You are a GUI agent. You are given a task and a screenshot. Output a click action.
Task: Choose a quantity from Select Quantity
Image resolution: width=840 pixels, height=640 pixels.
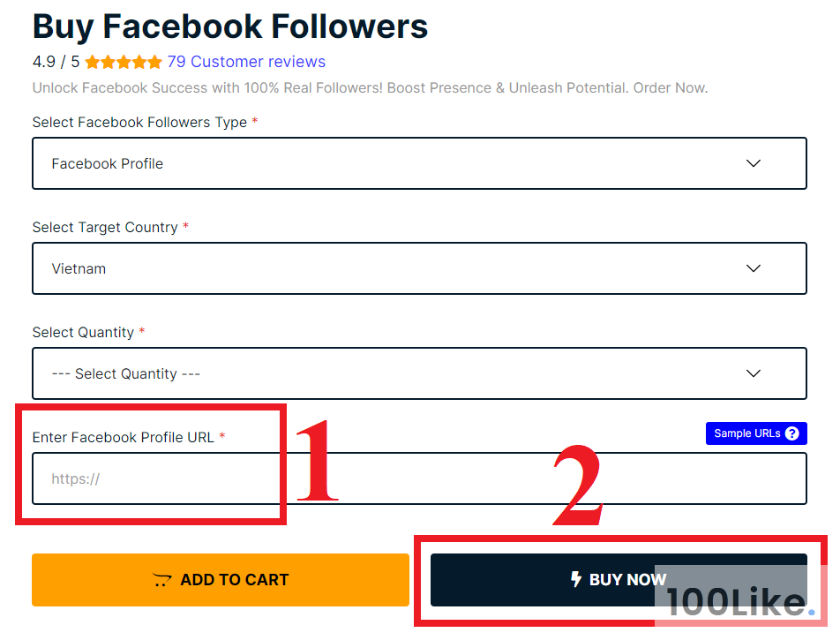pos(419,373)
